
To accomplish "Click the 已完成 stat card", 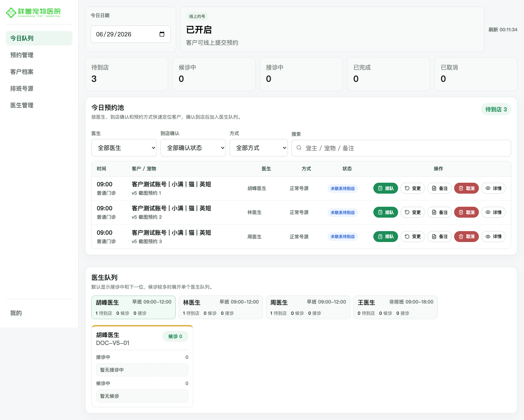I will (x=389, y=74).
